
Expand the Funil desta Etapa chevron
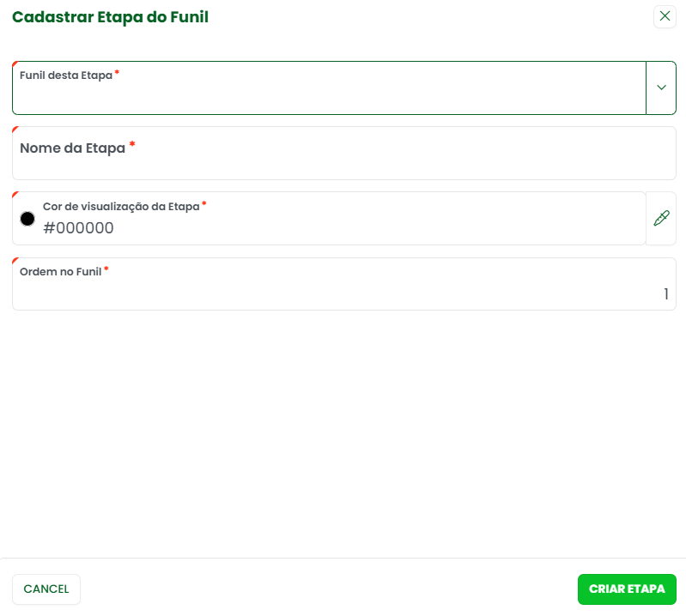click(661, 88)
